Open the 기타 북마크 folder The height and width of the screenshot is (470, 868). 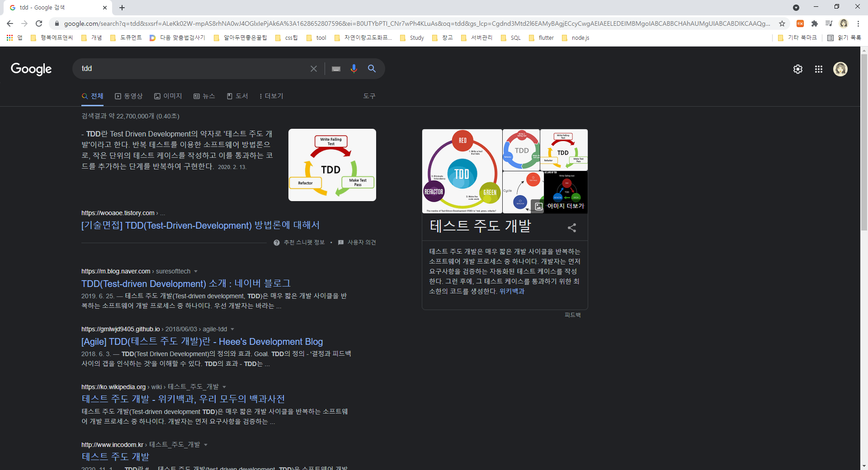click(x=797, y=38)
